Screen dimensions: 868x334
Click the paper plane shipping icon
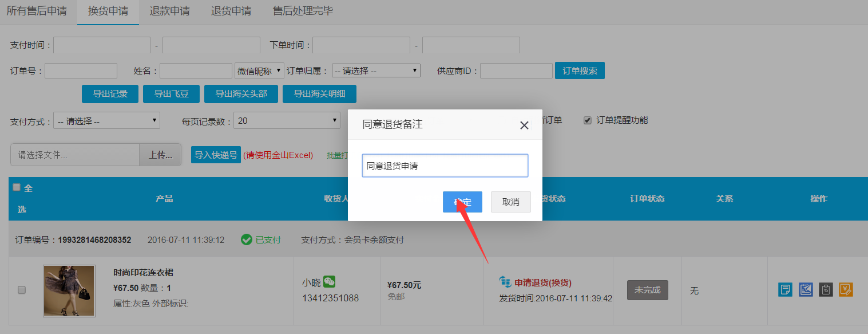tap(806, 290)
